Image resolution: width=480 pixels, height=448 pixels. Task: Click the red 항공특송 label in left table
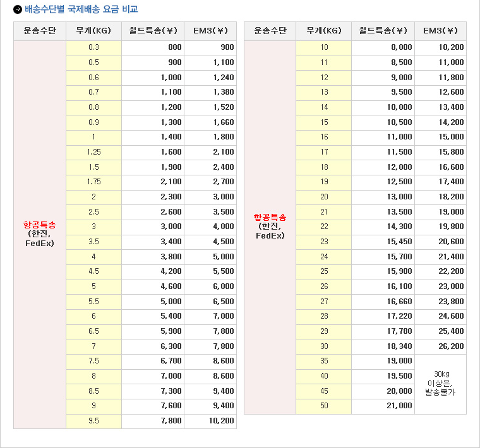(x=40, y=225)
